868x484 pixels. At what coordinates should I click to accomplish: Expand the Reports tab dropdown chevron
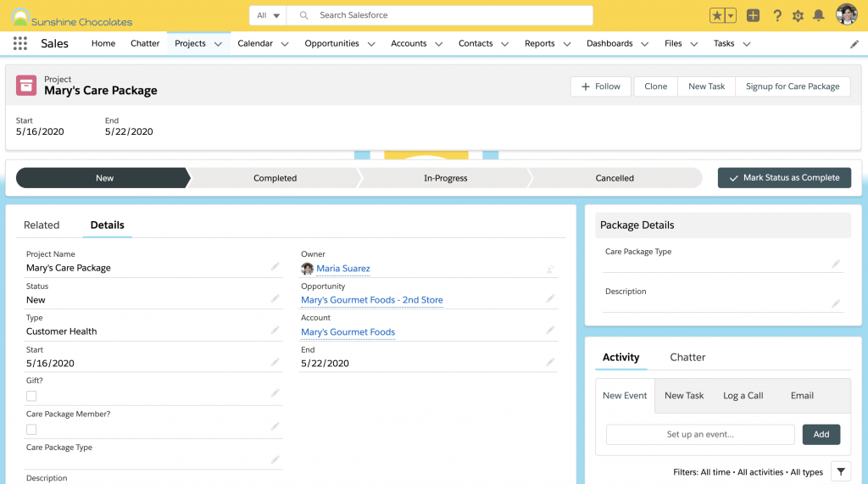click(x=567, y=44)
